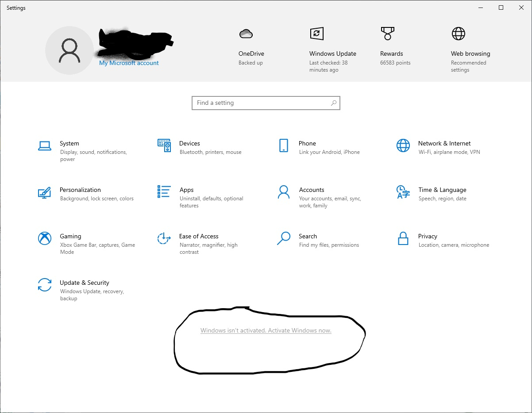
Task: Click the magnifier in Find a setting box
Action: click(334, 103)
